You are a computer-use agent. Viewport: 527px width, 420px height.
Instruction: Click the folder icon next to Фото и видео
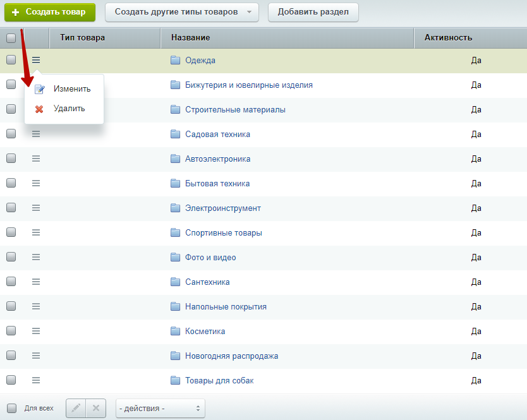click(x=175, y=257)
